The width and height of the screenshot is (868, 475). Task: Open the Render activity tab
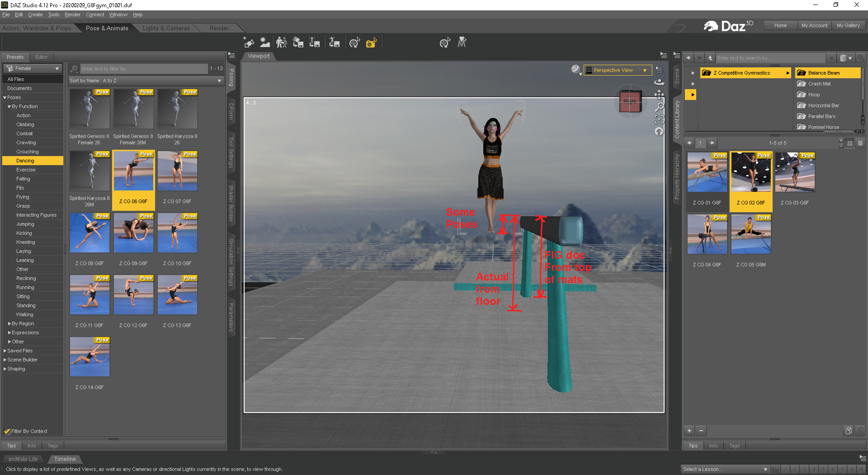point(219,28)
